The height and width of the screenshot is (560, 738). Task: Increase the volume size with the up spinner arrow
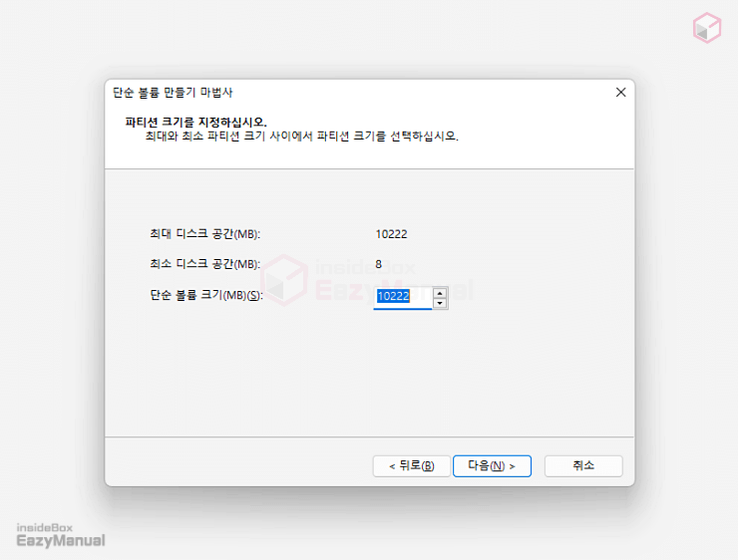pyautogui.click(x=440, y=293)
